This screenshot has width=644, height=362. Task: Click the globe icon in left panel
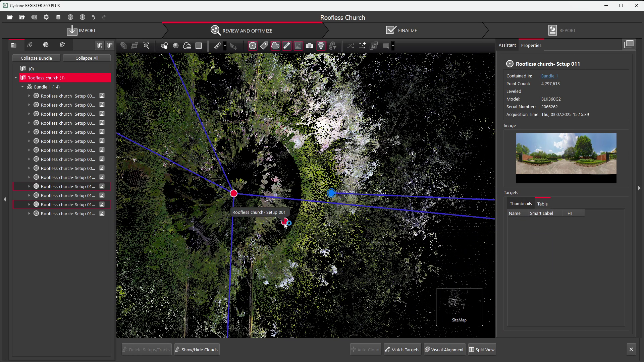tap(46, 45)
